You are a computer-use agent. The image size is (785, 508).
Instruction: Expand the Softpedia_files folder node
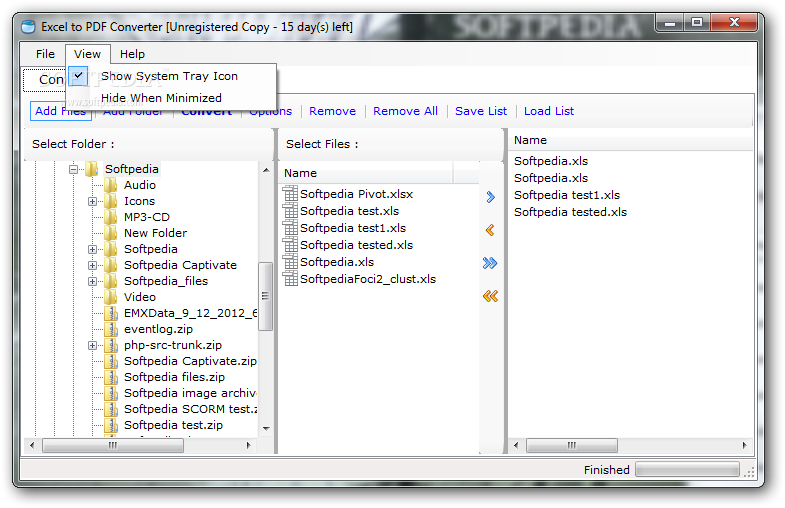(x=92, y=281)
